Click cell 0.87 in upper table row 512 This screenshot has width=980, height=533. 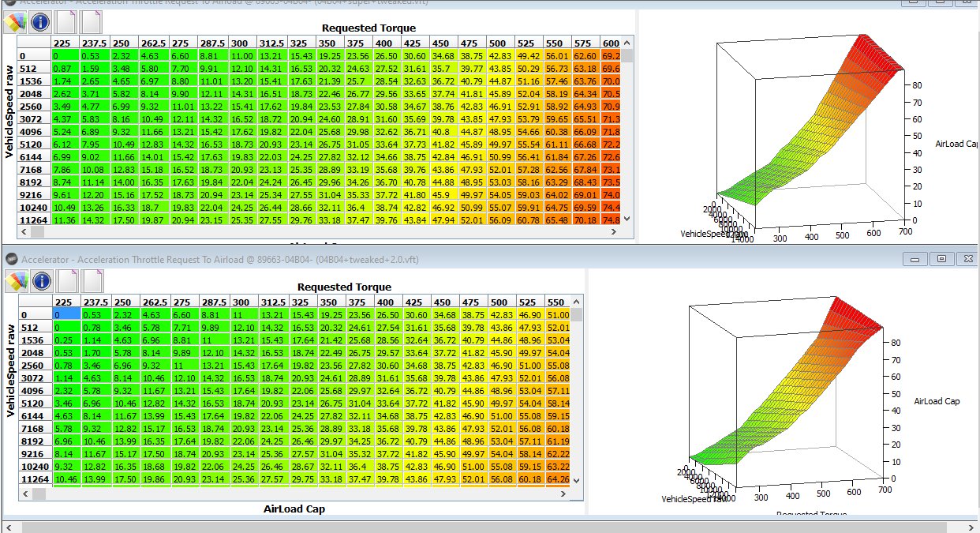click(66, 68)
